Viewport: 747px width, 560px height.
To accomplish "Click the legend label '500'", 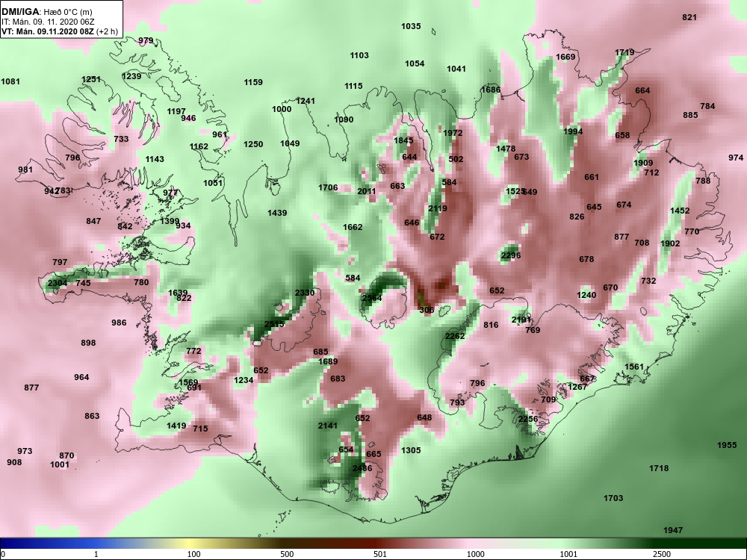I will click(288, 554).
